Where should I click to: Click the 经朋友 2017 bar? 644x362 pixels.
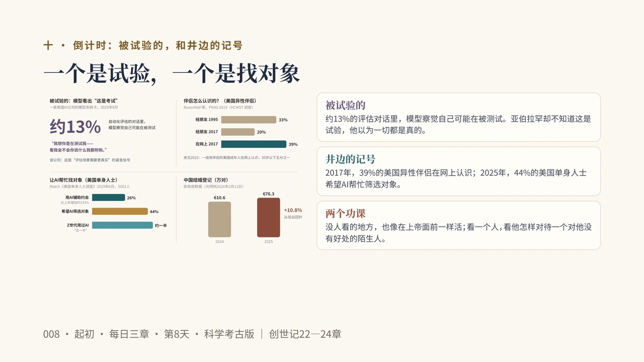[238, 132]
